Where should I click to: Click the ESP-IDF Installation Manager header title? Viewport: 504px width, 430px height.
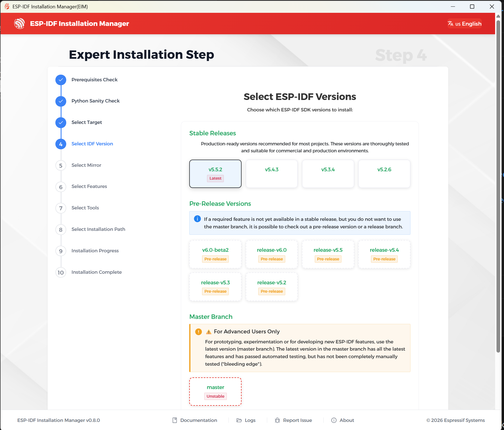80,24
